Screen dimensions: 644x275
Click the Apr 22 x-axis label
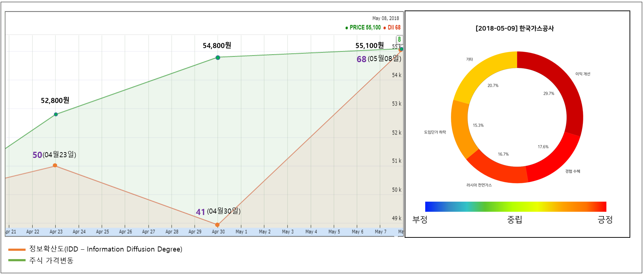(x=33, y=232)
